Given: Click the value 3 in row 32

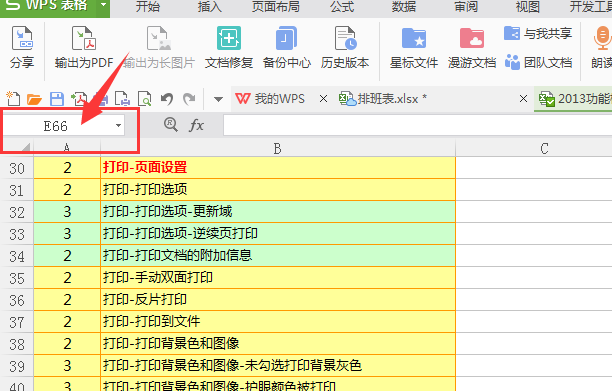Looking at the screenshot, I should coord(67,212).
